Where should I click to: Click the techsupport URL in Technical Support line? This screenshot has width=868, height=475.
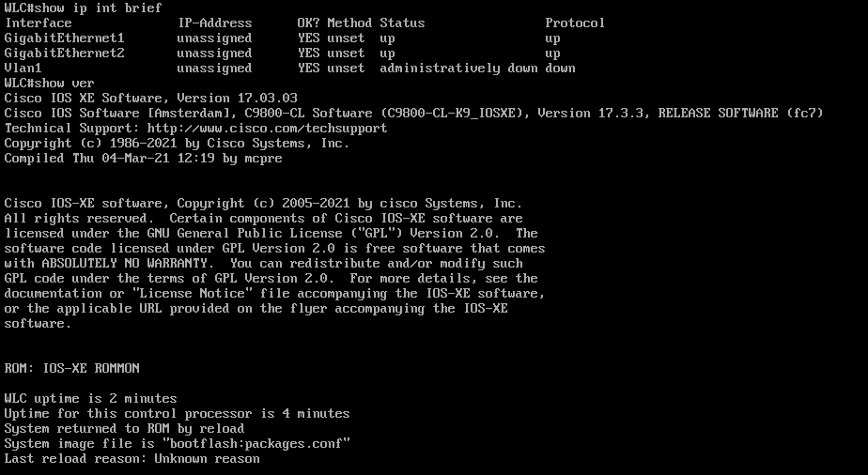[x=267, y=128]
